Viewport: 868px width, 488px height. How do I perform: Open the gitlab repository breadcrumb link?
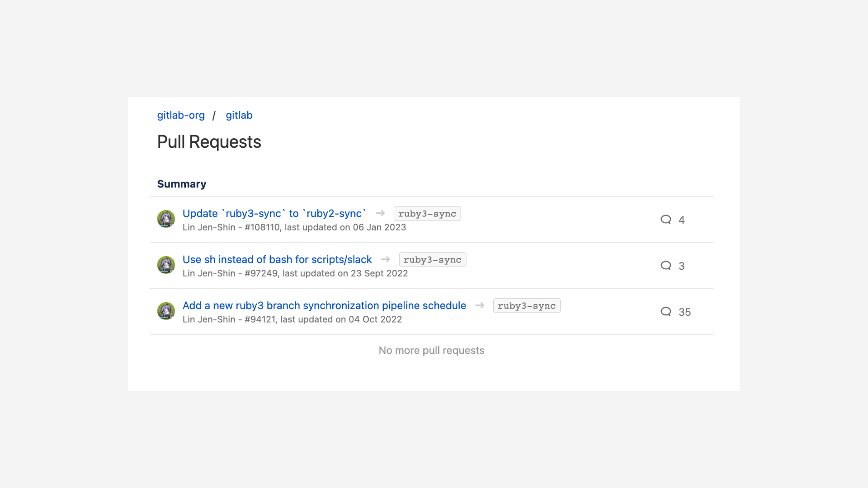(x=239, y=115)
